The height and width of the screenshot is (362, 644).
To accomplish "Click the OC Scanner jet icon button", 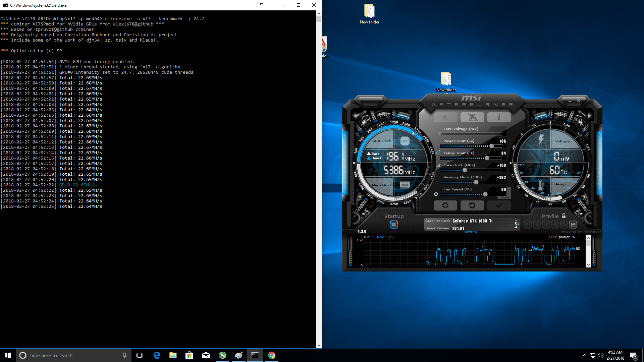I will pyautogui.click(x=472, y=117).
